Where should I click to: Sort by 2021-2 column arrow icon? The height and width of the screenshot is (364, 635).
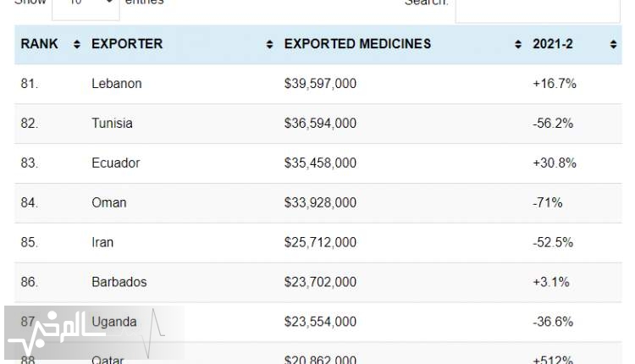(613, 44)
